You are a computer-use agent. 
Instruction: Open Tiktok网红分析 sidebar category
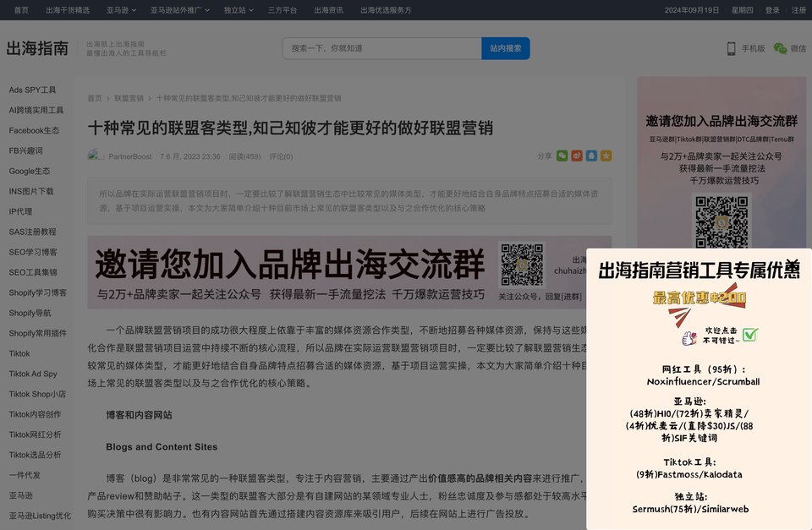[x=35, y=434]
